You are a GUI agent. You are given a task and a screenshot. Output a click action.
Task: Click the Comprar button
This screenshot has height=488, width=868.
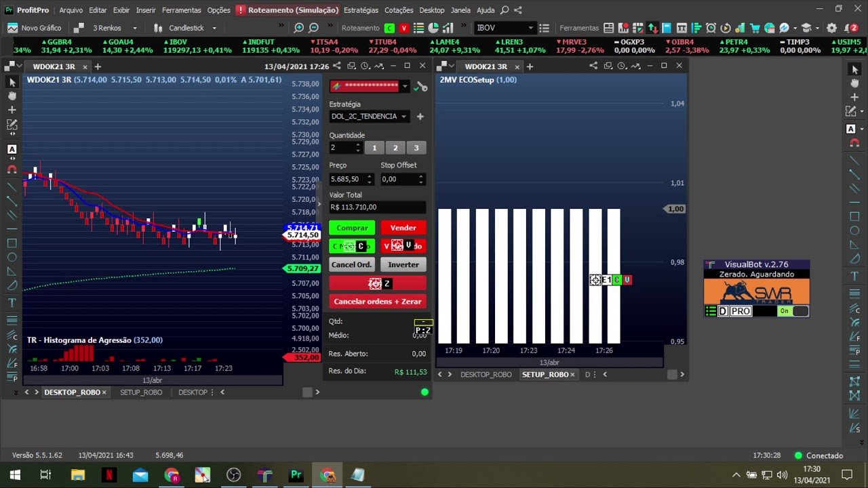[352, 228]
